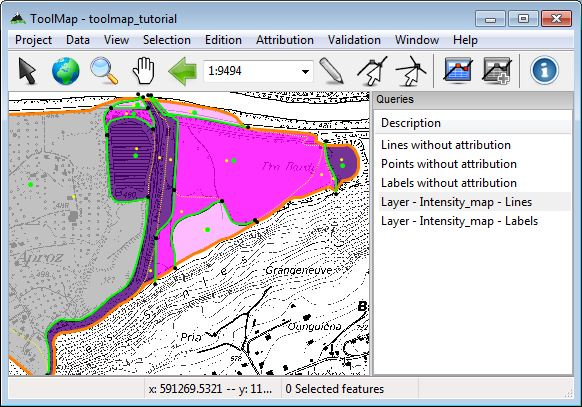The width and height of the screenshot is (582, 407).
Task: Select the pencil draw tool
Action: pos(331,70)
